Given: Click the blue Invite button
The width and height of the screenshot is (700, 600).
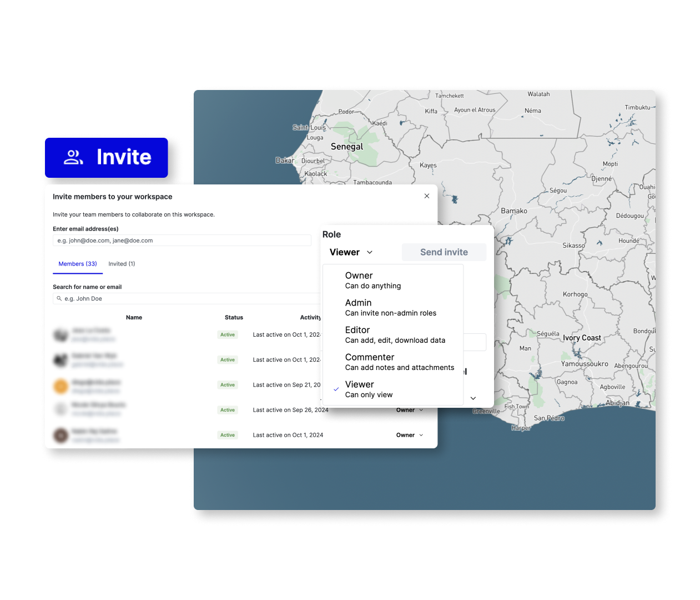Looking at the screenshot, I should point(107,157).
